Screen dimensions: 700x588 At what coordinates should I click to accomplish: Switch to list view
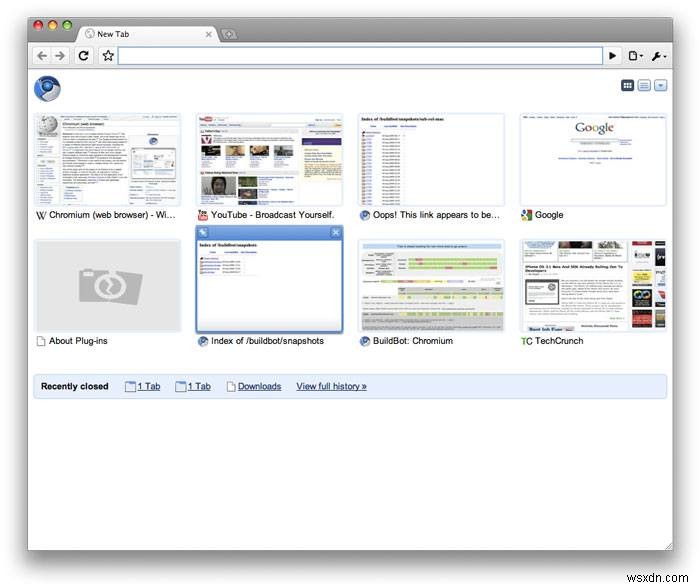tap(644, 85)
